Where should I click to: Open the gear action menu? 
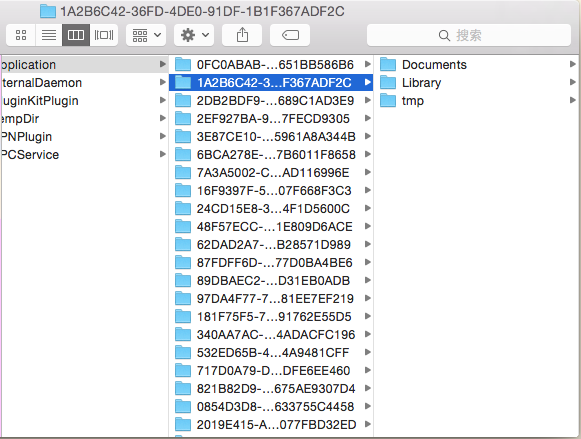tap(194, 35)
